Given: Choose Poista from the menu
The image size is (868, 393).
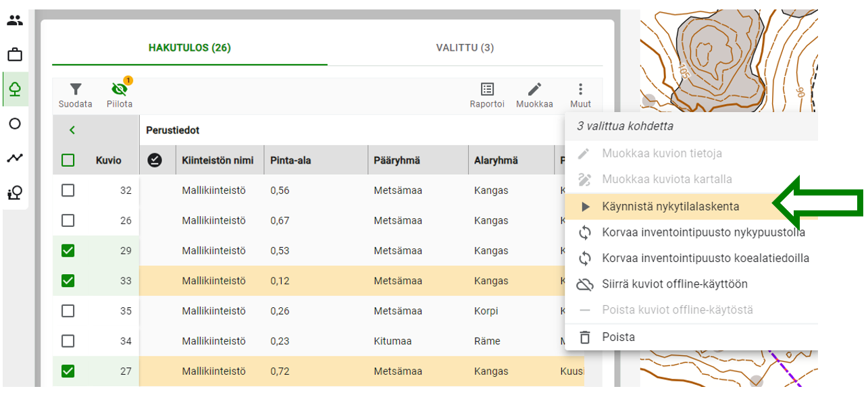Looking at the screenshot, I should pos(691,337).
